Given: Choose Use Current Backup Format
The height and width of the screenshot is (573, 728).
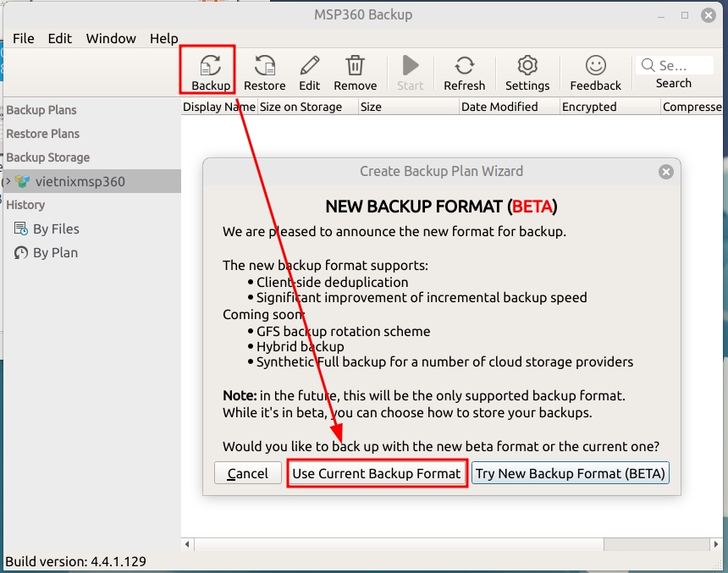Looking at the screenshot, I should [x=377, y=473].
